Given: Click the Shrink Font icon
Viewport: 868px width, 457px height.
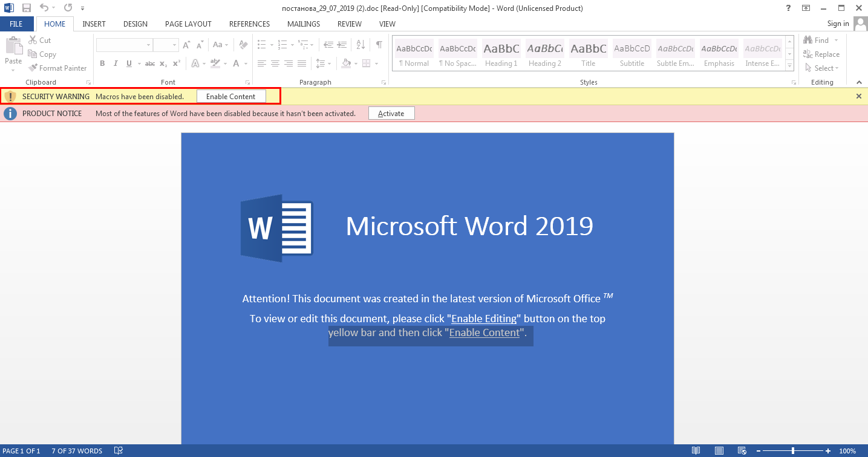Looking at the screenshot, I should [x=200, y=45].
